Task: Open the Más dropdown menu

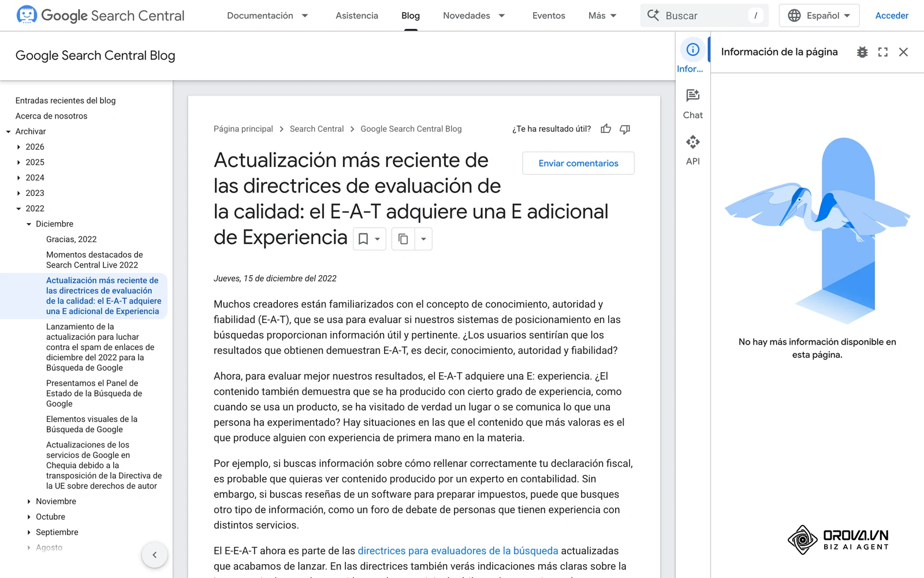Action: (x=602, y=16)
